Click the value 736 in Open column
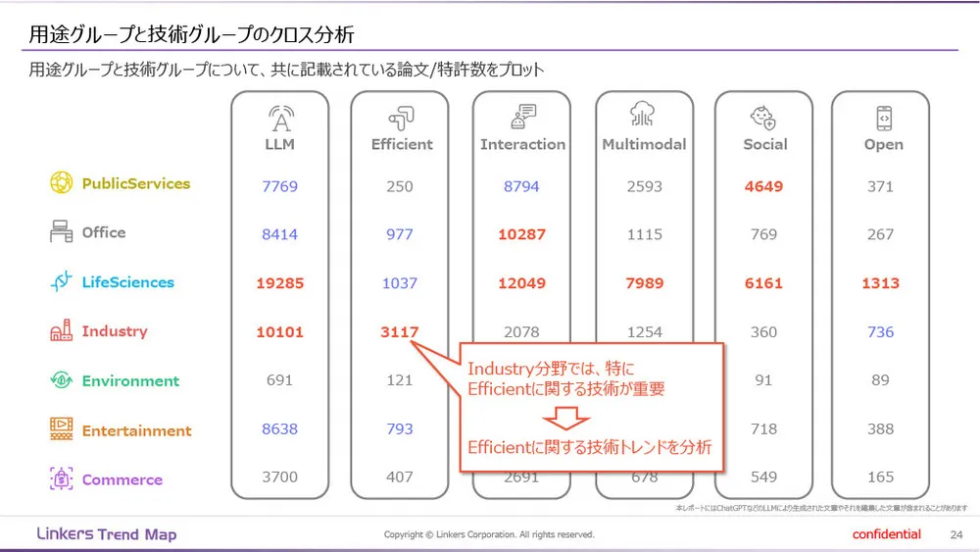 point(881,332)
